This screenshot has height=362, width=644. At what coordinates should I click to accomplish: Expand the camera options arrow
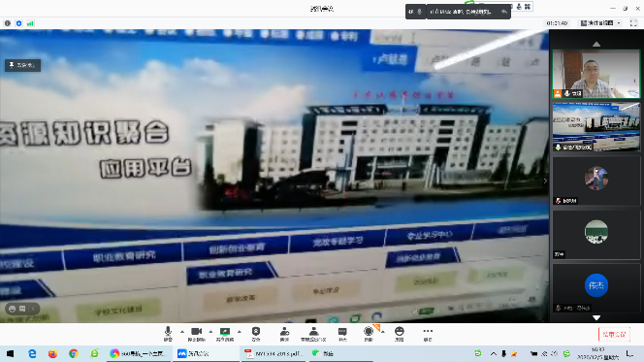pyautogui.click(x=210, y=331)
